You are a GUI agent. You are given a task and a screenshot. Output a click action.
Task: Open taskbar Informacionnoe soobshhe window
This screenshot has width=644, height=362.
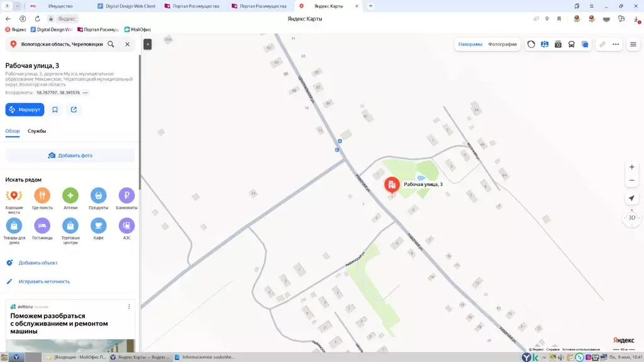click(x=204, y=357)
